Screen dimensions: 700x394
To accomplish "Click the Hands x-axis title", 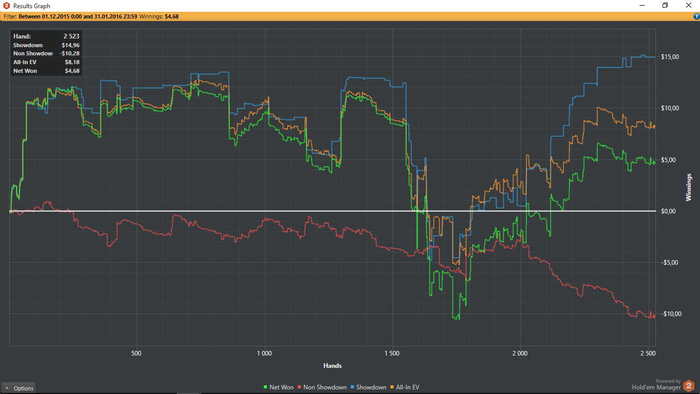I will pos(332,365).
